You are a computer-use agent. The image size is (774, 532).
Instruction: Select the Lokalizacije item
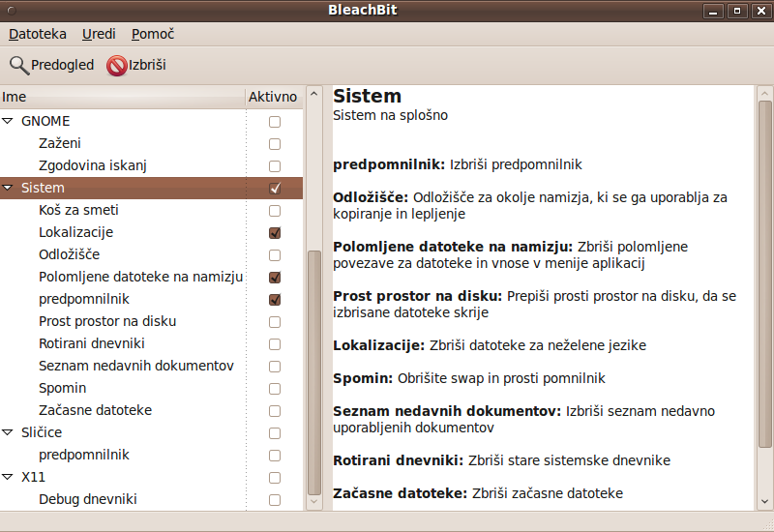pyautogui.click(x=76, y=232)
